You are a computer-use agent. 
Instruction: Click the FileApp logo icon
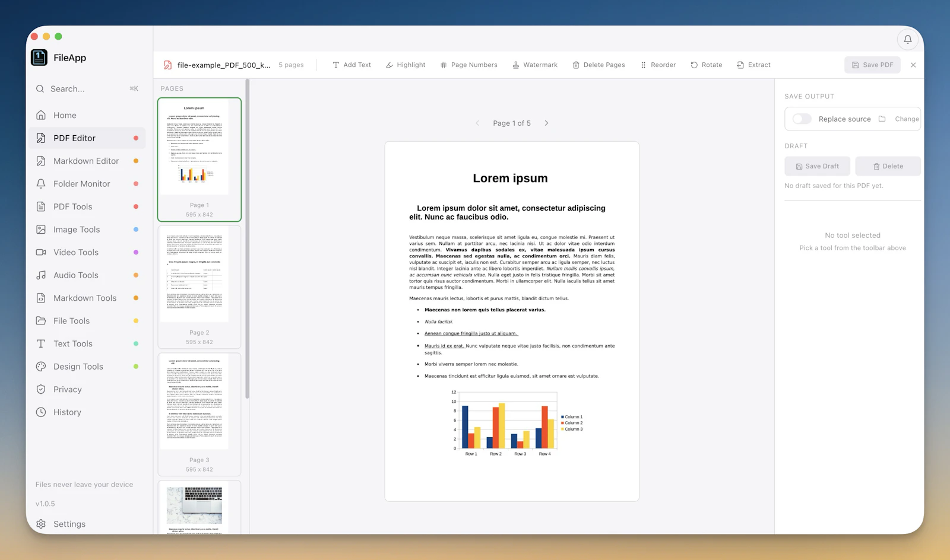point(39,58)
